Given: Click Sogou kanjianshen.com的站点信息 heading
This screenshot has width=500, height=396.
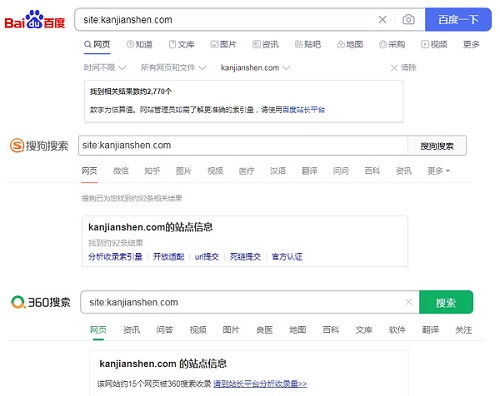Looking at the screenshot, I should pyautogui.click(x=150, y=227).
